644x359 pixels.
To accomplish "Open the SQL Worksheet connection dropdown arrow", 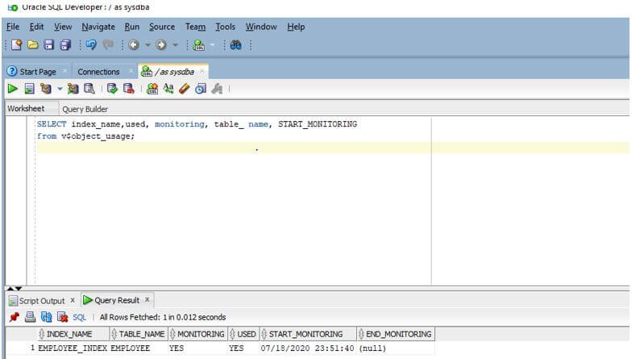I will click(212, 45).
